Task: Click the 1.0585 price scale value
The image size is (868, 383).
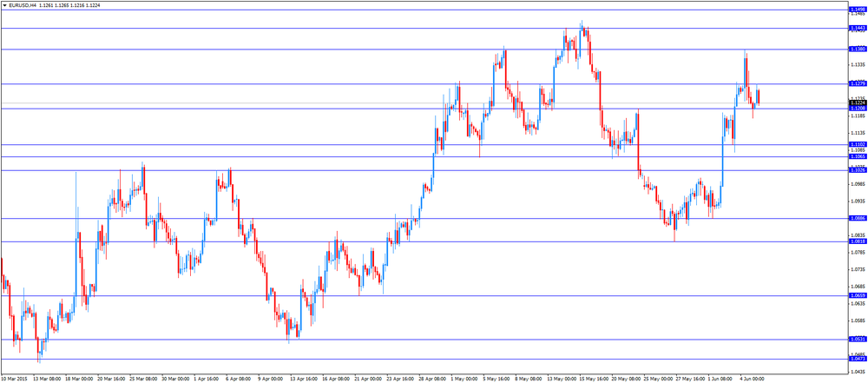Action: (x=857, y=320)
